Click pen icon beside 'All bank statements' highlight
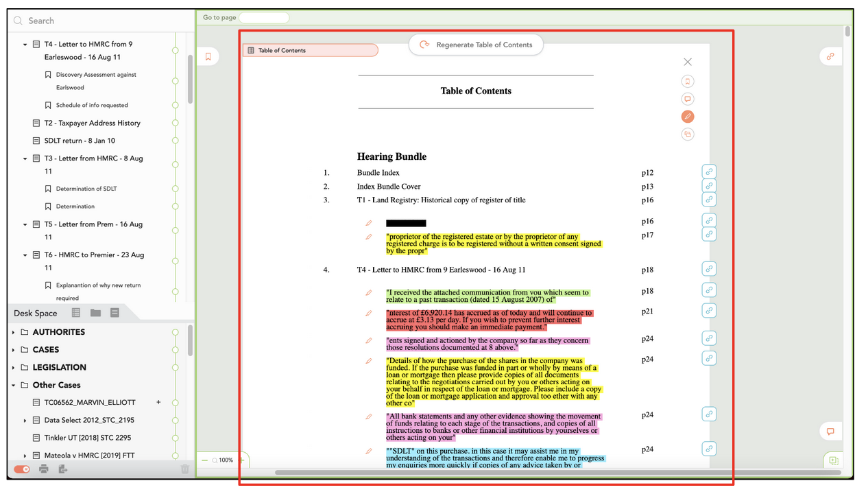This screenshot has width=868, height=494. [x=369, y=416]
